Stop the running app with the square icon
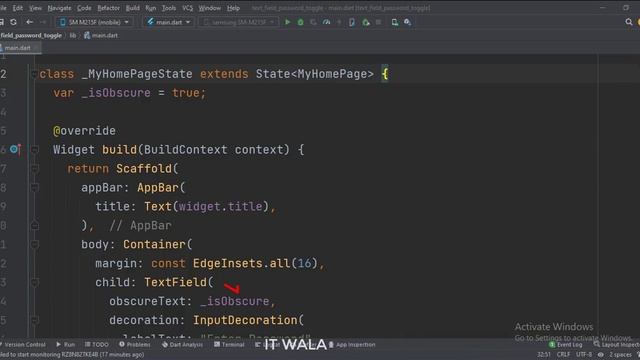Image resolution: width=640 pixels, height=360 pixels. tap(378, 22)
